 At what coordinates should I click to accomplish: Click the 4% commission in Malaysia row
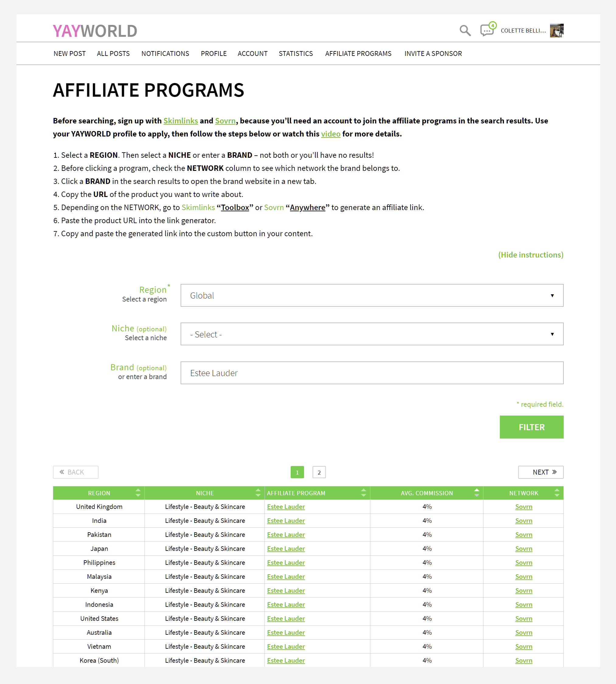point(427,576)
